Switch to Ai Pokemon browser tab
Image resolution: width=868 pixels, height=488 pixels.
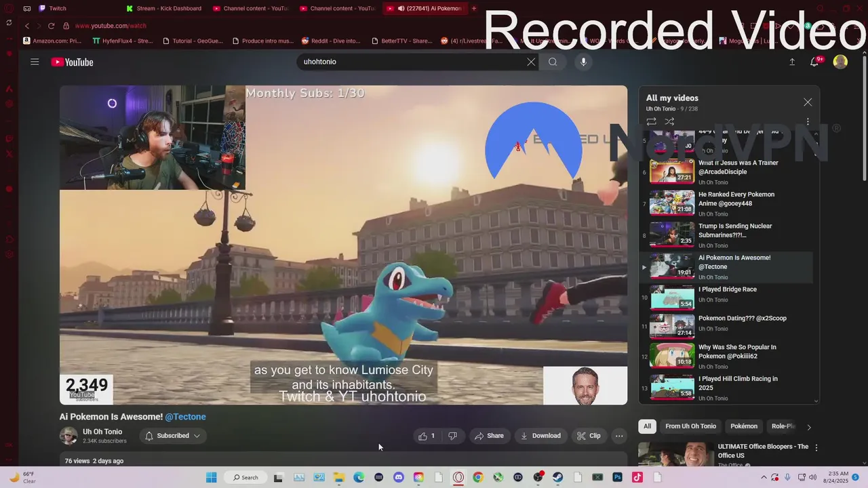[x=424, y=8]
